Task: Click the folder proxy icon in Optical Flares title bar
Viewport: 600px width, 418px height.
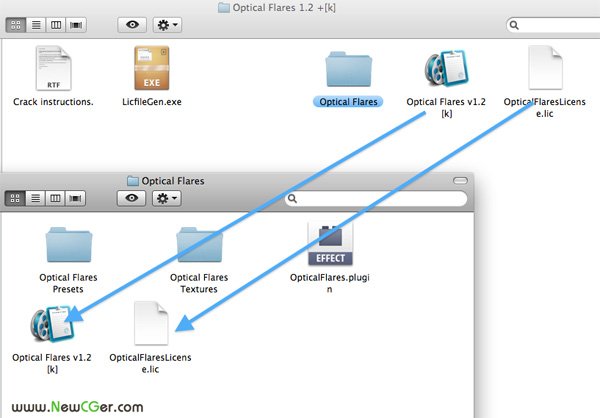Action: (133, 181)
